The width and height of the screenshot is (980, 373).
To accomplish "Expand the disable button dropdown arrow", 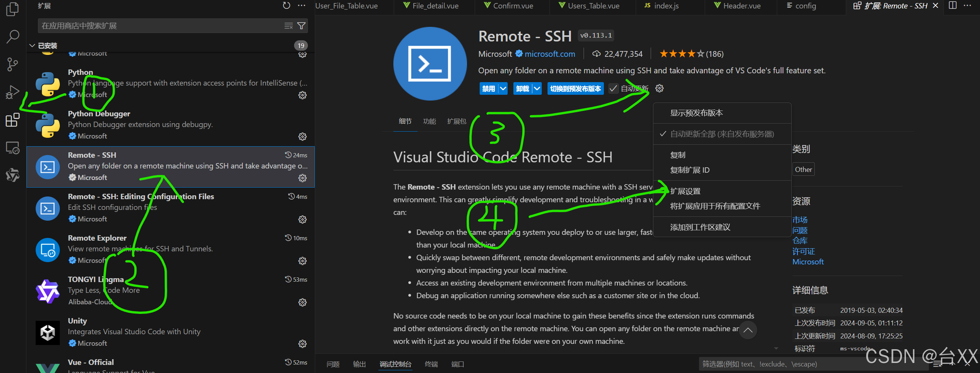I will coord(503,89).
